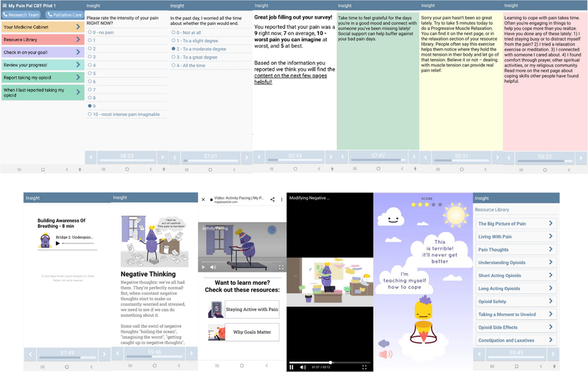
Task: Seek on the Modifying Negative video progress bar
Action: tap(329, 362)
